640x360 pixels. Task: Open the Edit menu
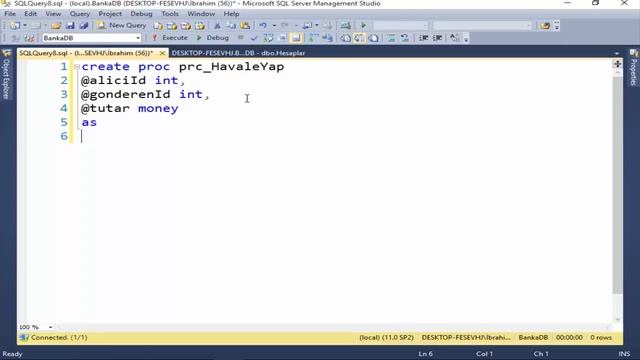(x=30, y=13)
